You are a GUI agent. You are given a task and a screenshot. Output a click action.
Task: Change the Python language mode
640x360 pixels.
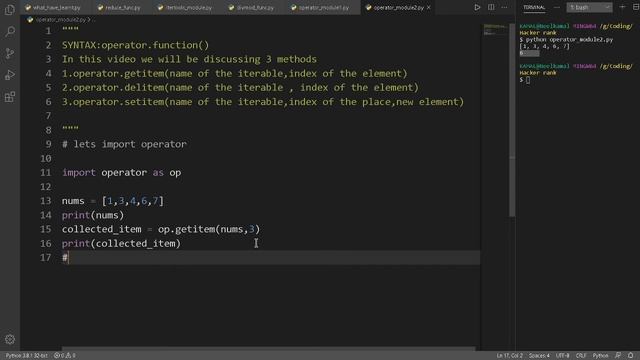tap(600, 356)
